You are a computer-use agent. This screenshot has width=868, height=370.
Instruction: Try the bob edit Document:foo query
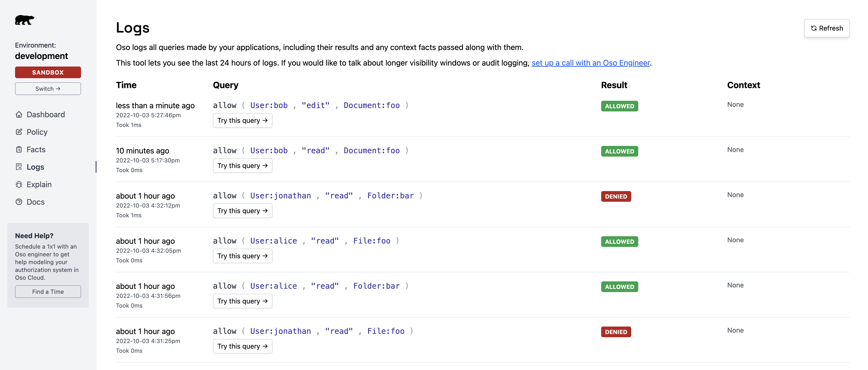[242, 120]
